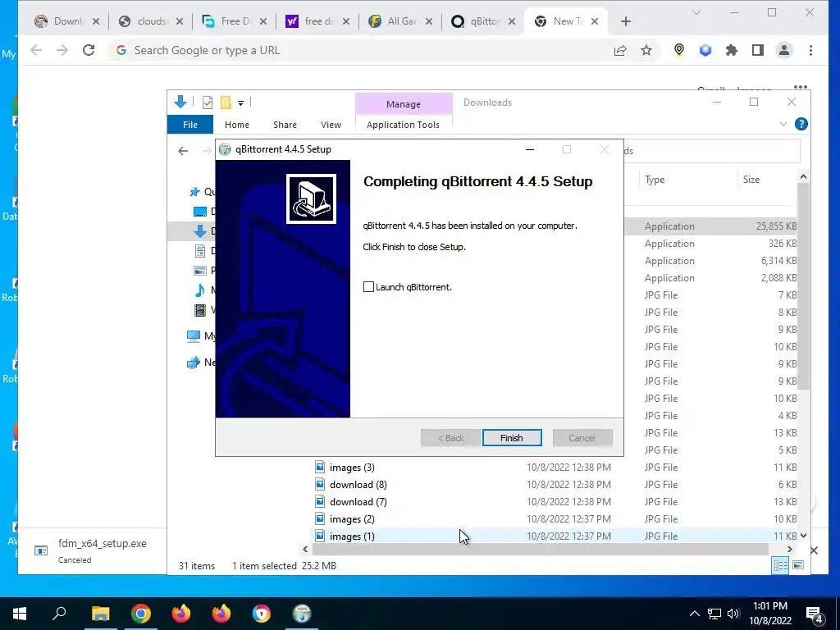This screenshot has width=840, height=630.
Task: Open the volume speaker tray icon
Action: point(733,614)
